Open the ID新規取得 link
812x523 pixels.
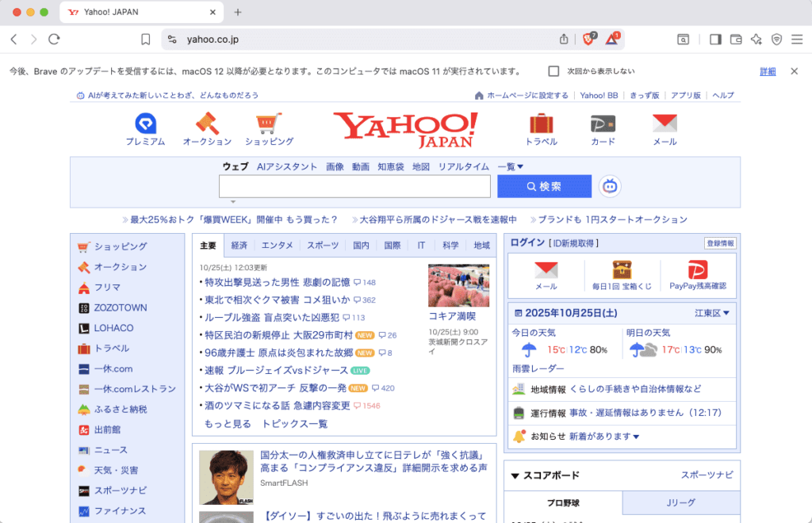(x=576, y=243)
